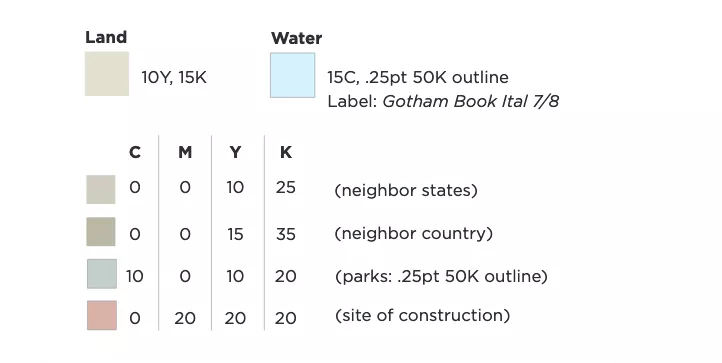Click the Water heading

pyautogui.click(x=296, y=38)
